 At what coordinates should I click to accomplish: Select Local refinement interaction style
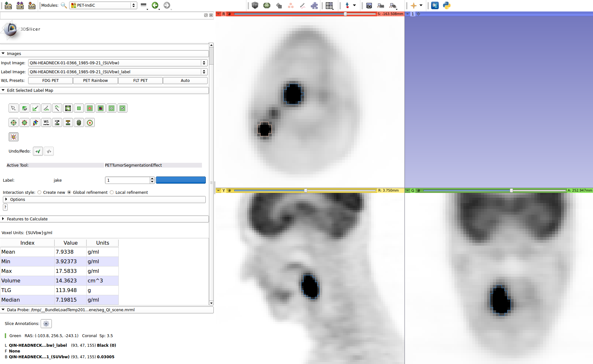click(112, 192)
